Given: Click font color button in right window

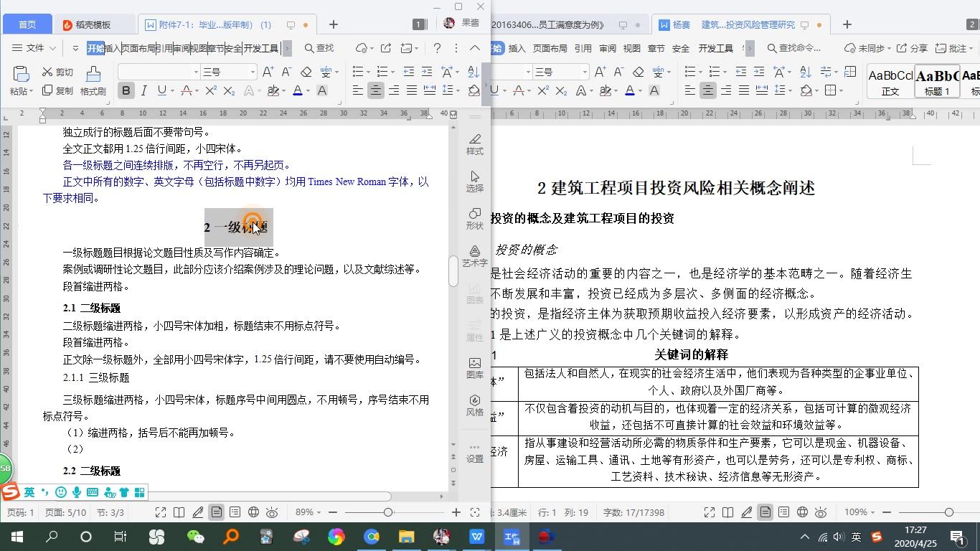Looking at the screenshot, I should 630,90.
